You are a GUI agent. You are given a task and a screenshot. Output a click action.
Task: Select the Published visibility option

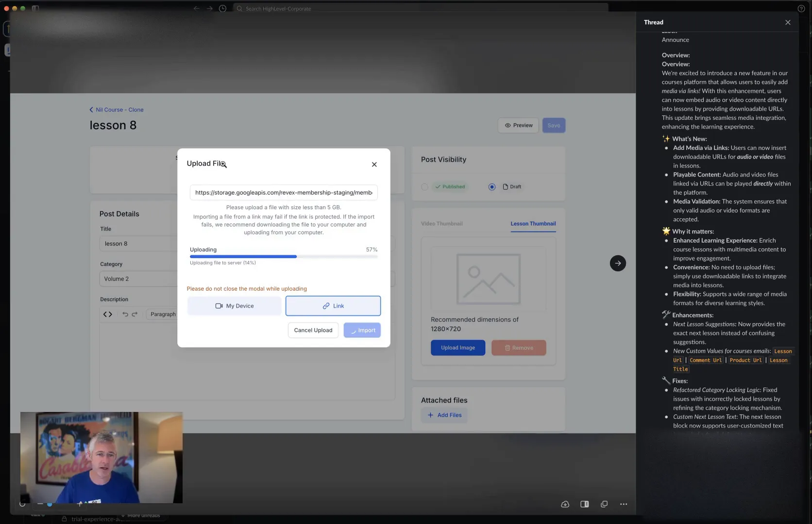[424, 187]
